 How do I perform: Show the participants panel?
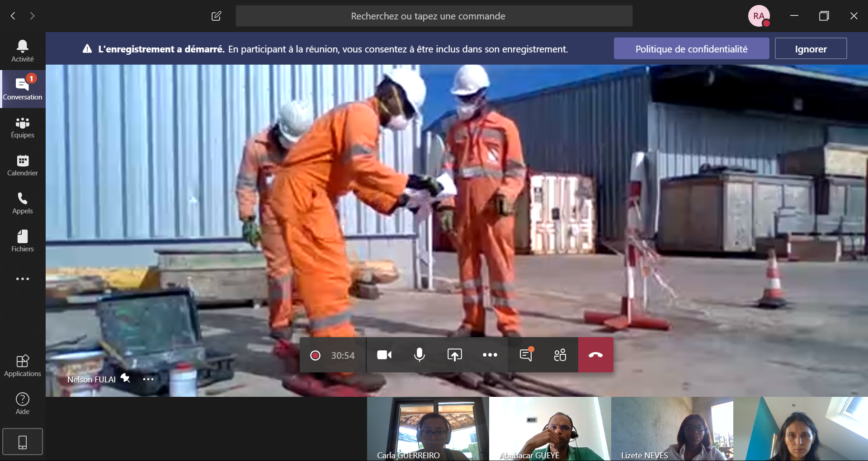[x=560, y=355]
